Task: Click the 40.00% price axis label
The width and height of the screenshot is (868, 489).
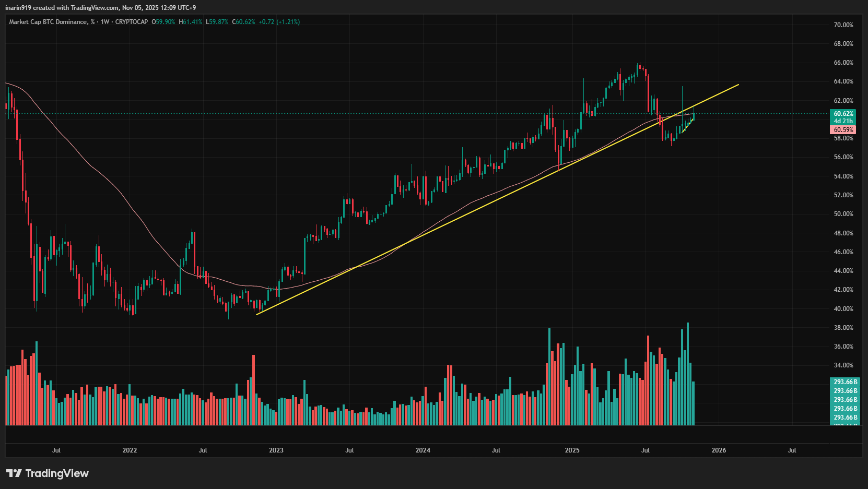Action: [x=843, y=309]
